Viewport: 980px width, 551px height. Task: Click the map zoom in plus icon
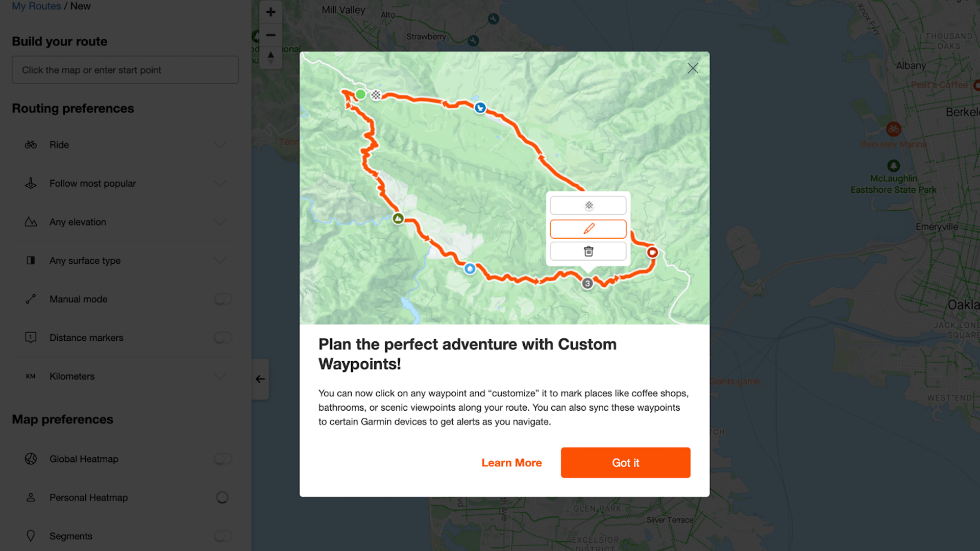coord(271,12)
